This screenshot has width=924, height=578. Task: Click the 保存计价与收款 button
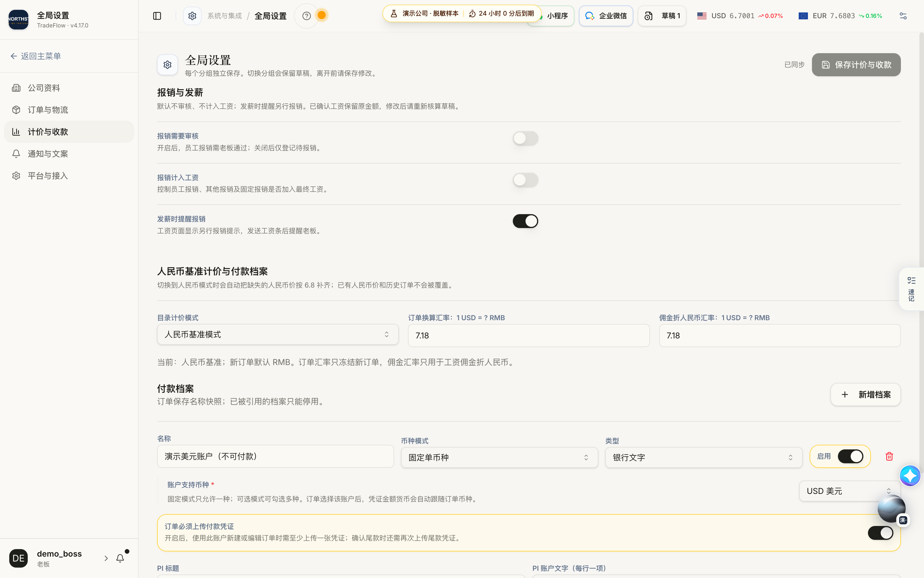856,65
